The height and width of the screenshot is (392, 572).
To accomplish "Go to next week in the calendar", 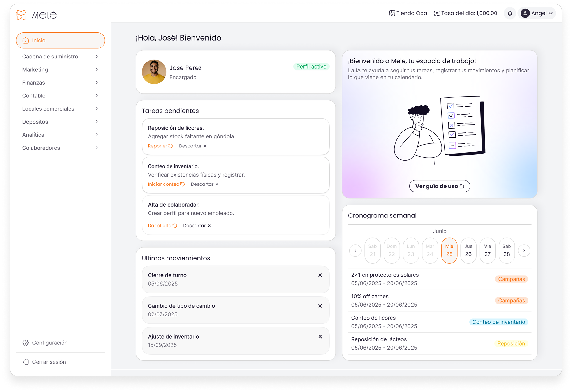I will [x=524, y=250].
